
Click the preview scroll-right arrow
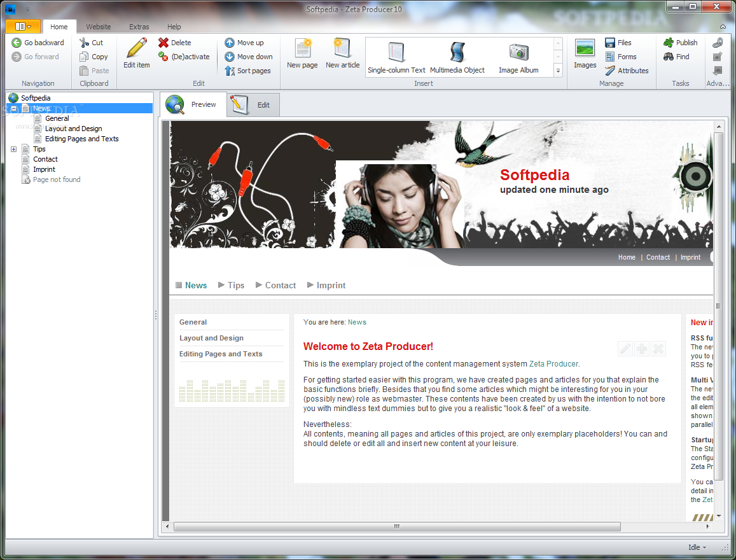[x=708, y=527]
